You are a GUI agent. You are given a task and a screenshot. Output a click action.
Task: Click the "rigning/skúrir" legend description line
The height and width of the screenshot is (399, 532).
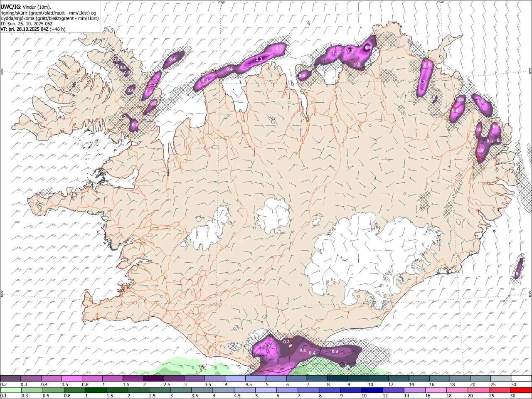(48, 13)
